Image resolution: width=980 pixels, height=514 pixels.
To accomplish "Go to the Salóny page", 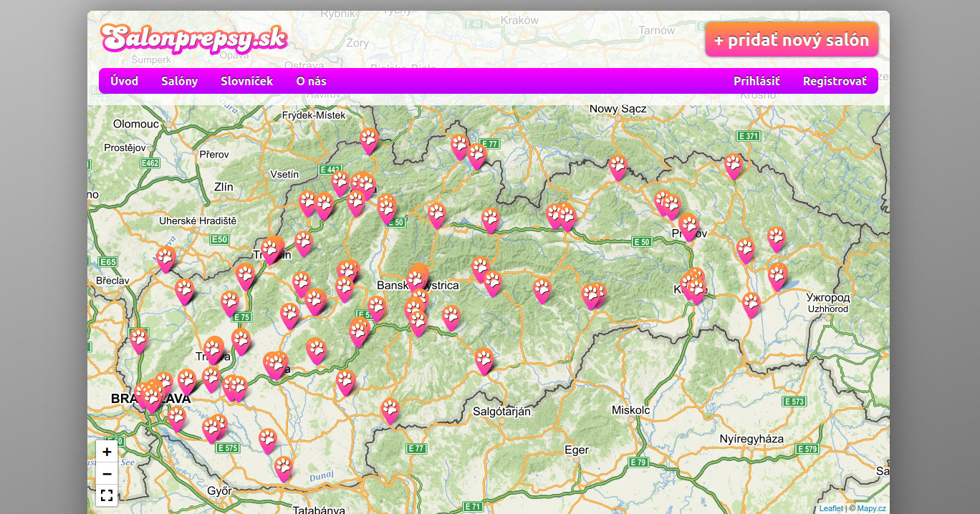I will point(180,81).
